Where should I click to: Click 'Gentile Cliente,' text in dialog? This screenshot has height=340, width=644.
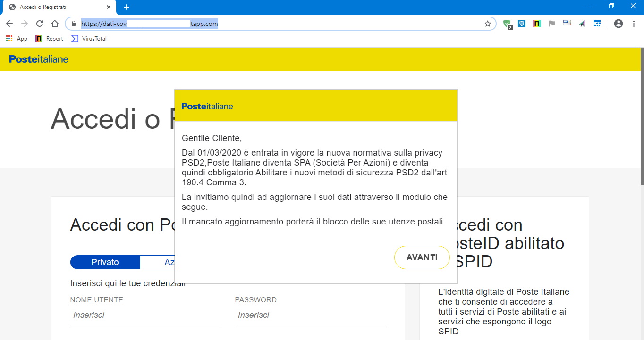pos(212,138)
